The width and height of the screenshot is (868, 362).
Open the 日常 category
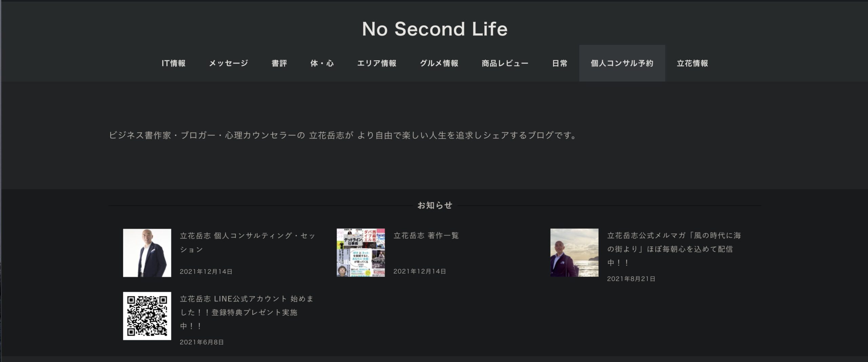[x=559, y=63]
